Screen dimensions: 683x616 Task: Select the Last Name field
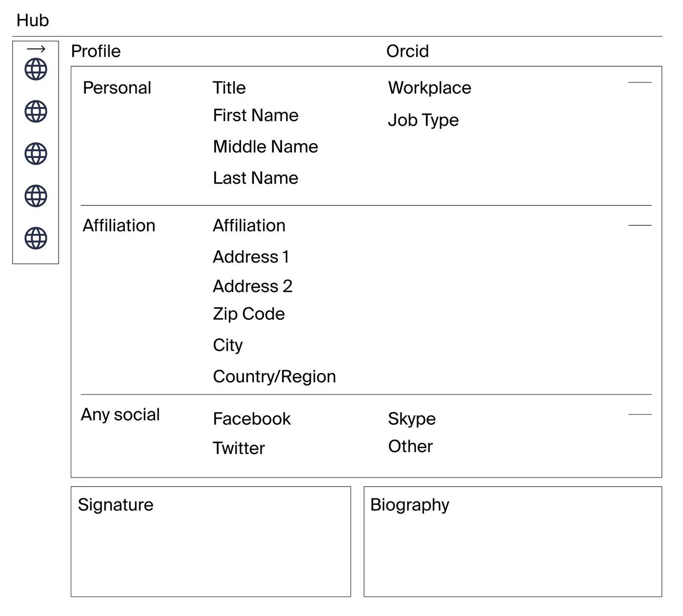pyautogui.click(x=256, y=178)
